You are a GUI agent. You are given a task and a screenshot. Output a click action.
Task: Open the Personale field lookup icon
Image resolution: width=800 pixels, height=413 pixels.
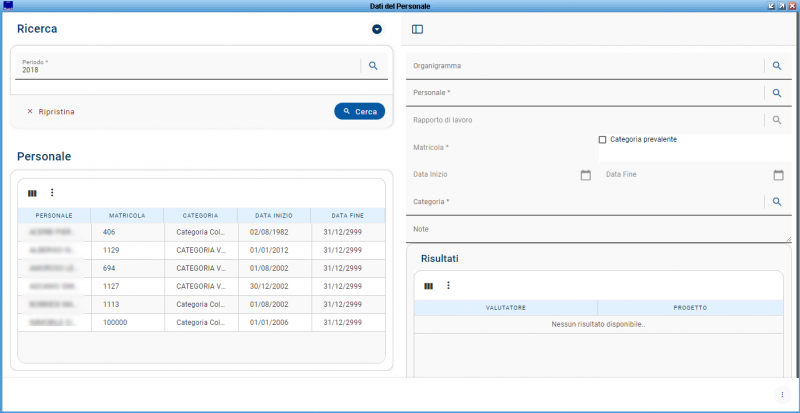[x=776, y=93]
